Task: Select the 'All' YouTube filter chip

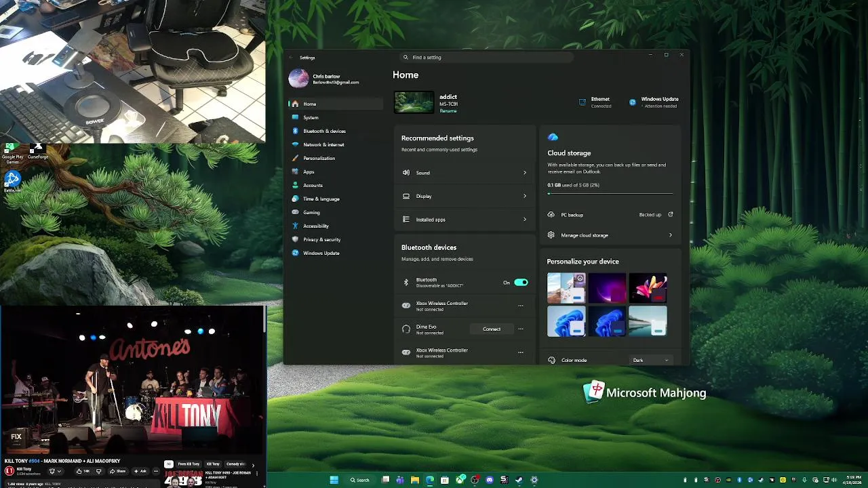Action: click(169, 464)
